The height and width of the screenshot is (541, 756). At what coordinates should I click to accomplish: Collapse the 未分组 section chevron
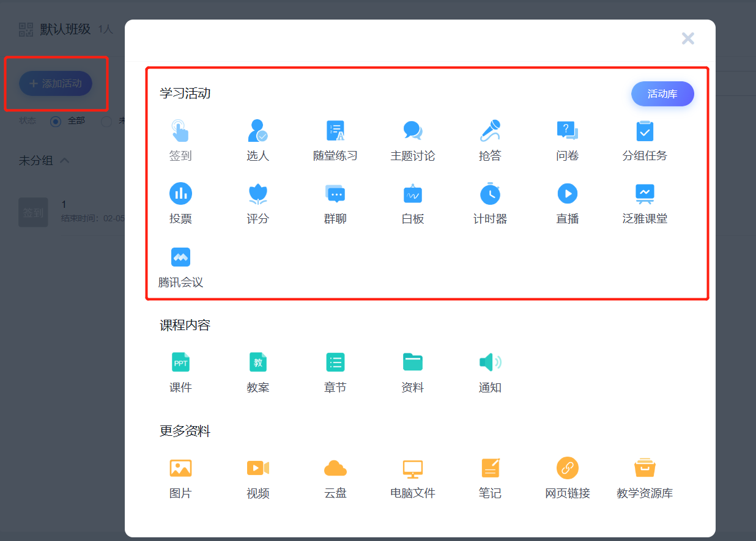pyautogui.click(x=64, y=160)
